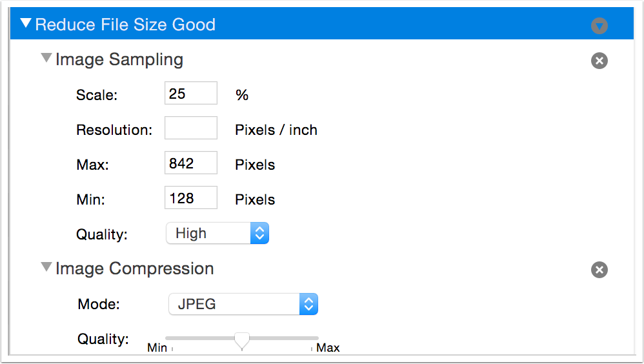Open the sampling Quality dropdown set to High
This screenshot has height=364, width=644.
tap(217, 234)
